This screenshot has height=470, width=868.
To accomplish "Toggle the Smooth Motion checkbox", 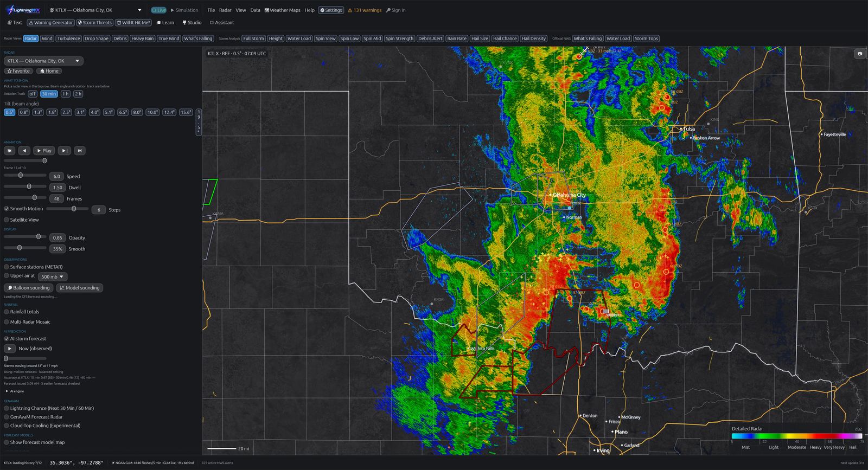I will [x=7, y=209].
